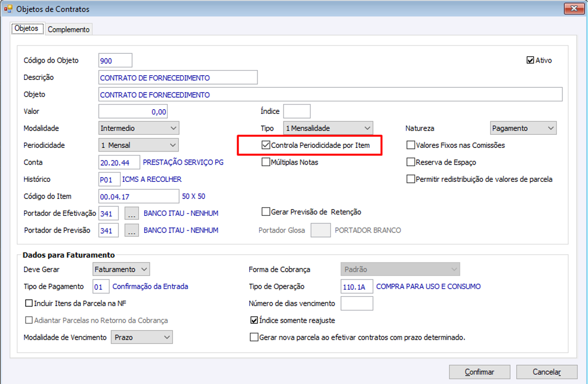
Task: Click the Código do Item field
Action: (x=139, y=196)
